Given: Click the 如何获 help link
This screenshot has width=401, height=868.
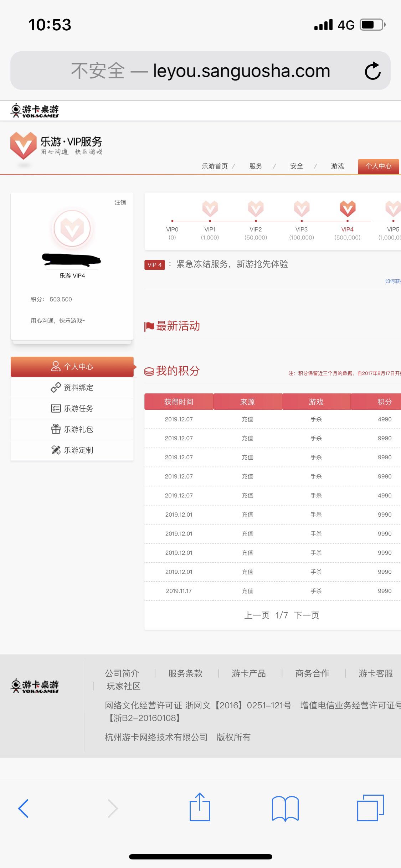Looking at the screenshot, I should pos(393,281).
